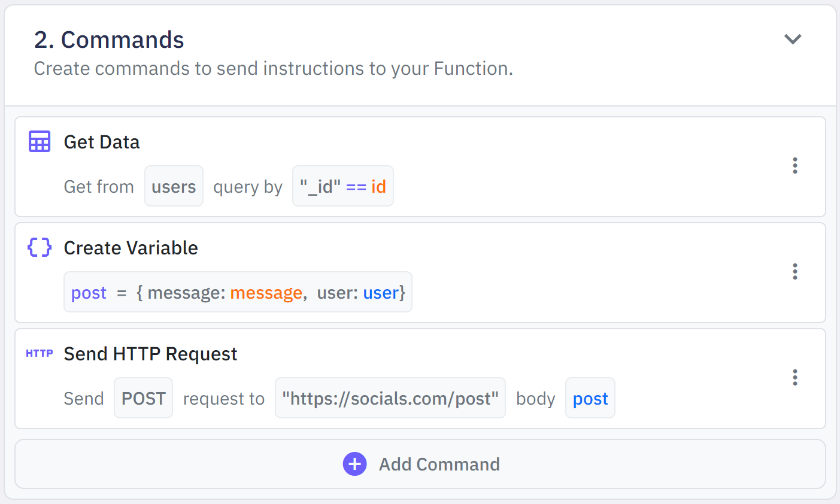Screen dimensions: 840x504
Task: Click the purple plus icon
Action: (354, 464)
